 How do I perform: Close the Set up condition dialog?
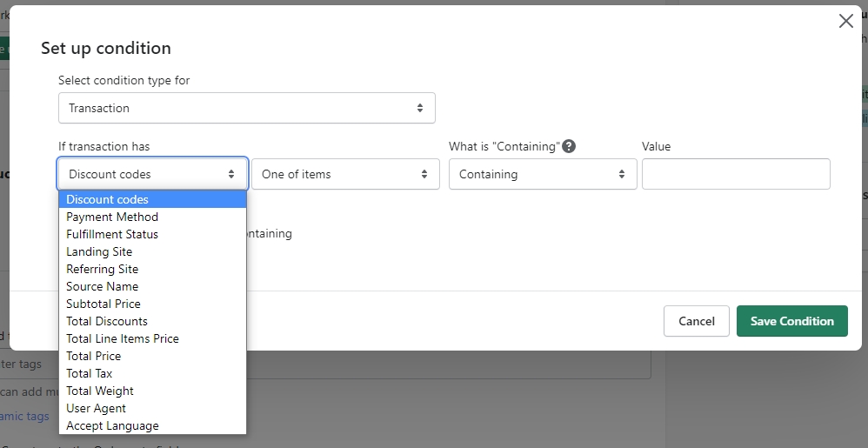[845, 22]
